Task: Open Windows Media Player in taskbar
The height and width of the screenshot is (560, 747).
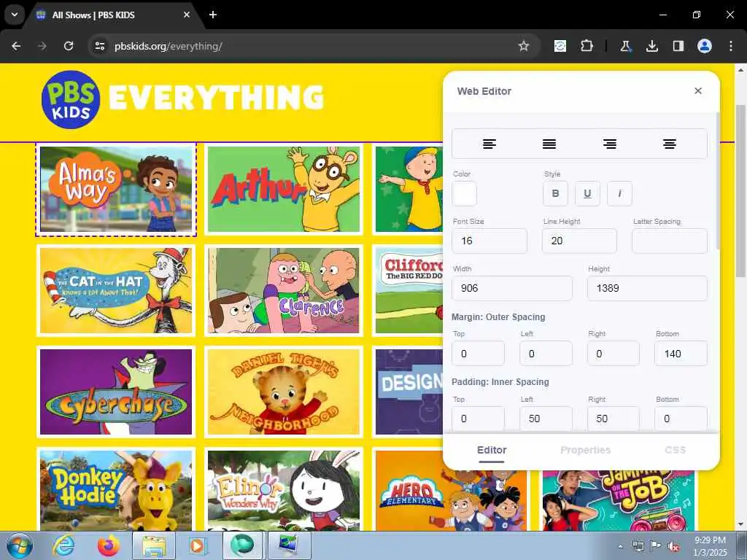Action: coord(197,545)
